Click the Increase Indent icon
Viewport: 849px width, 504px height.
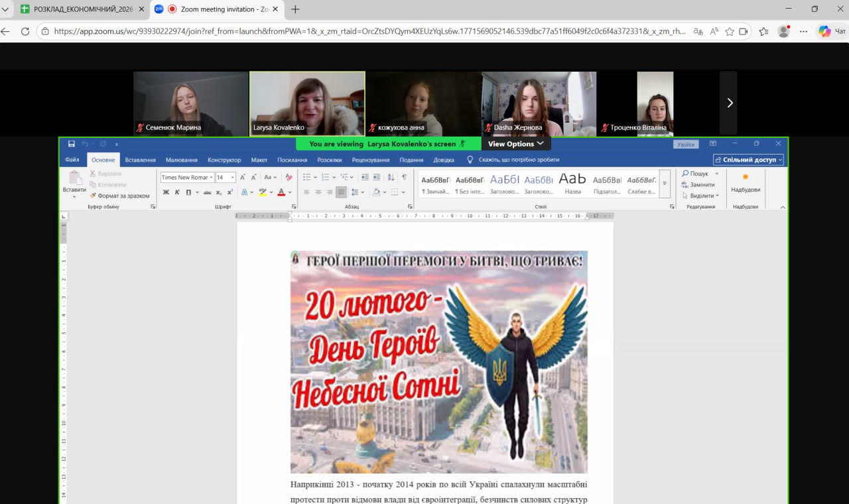(x=377, y=177)
